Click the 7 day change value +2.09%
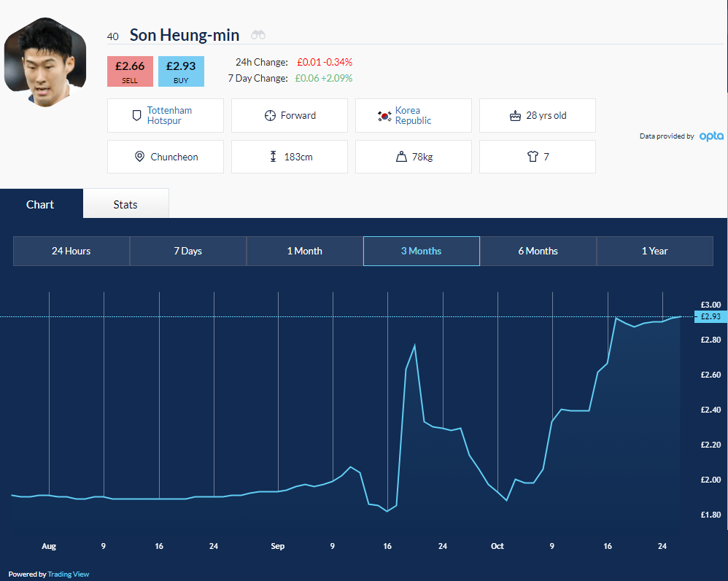728x581 pixels. 336,78
